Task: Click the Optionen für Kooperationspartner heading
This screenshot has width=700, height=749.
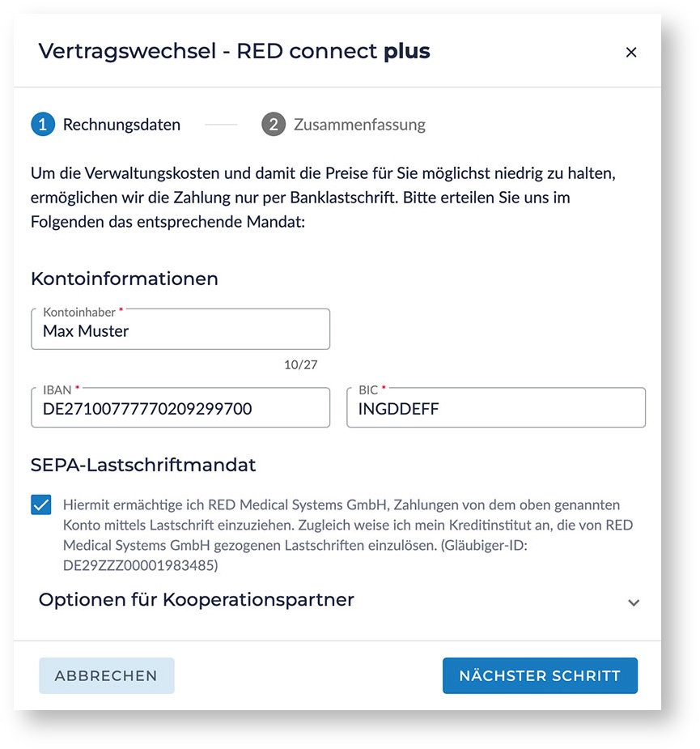Action: coord(197,600)
